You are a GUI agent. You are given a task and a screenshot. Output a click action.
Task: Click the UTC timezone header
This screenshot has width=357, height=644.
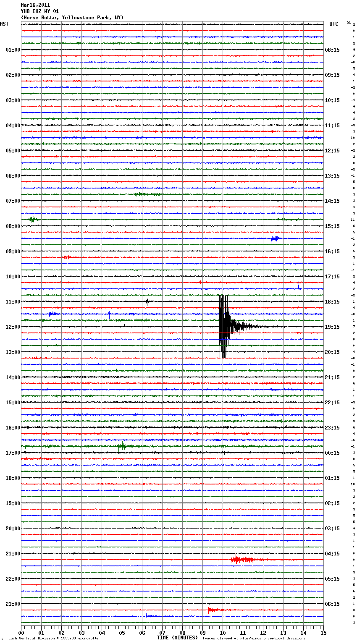pos(333,24)
